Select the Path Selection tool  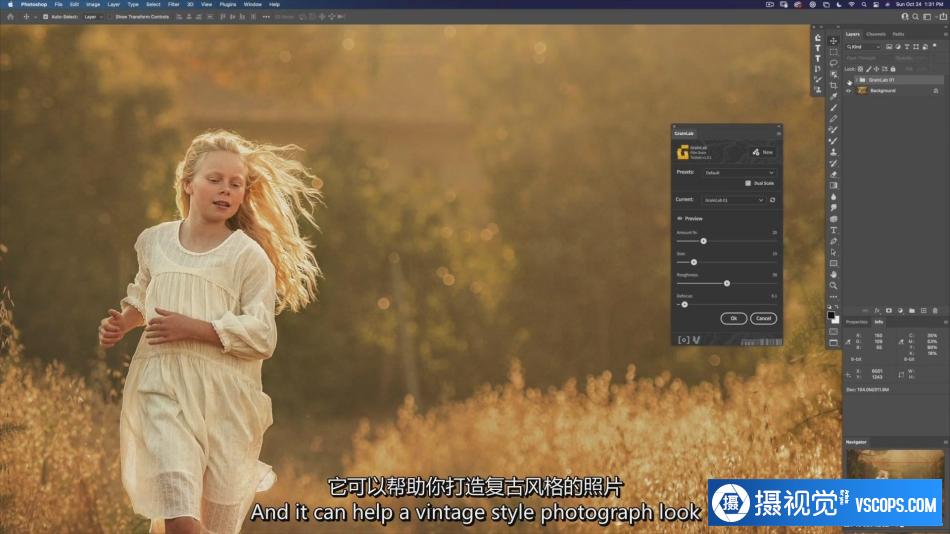(x=834, y=252)
